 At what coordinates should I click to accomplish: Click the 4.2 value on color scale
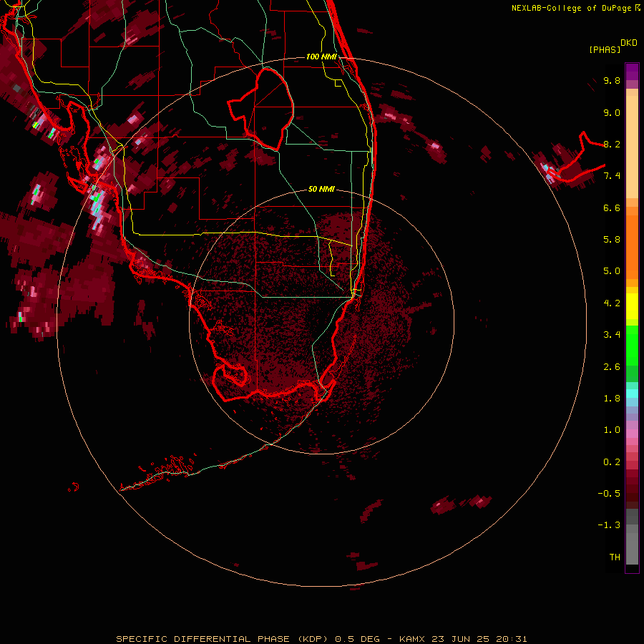612,303
